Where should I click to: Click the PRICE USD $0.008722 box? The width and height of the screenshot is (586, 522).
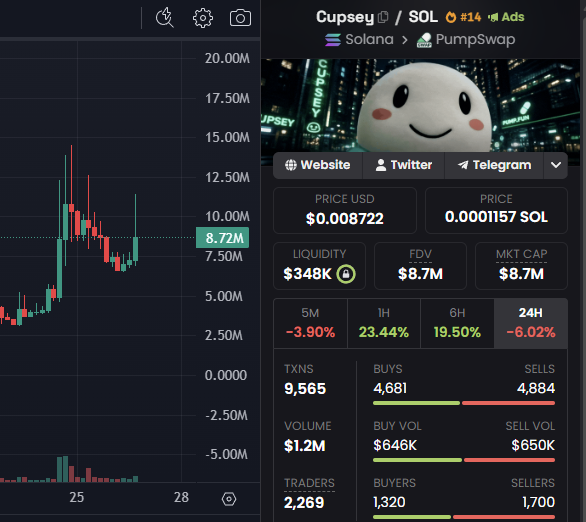point(345,210)
